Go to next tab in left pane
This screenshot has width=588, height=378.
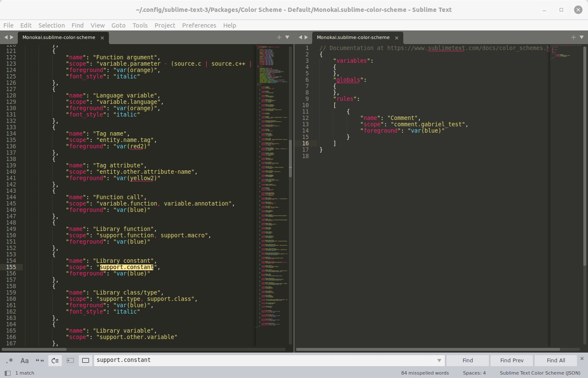[12, 37]
